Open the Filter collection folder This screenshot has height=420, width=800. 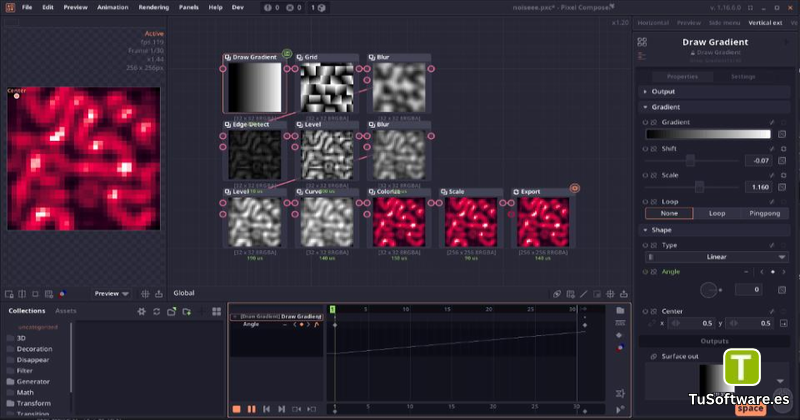pyautogui.click(x=24, y=371)
